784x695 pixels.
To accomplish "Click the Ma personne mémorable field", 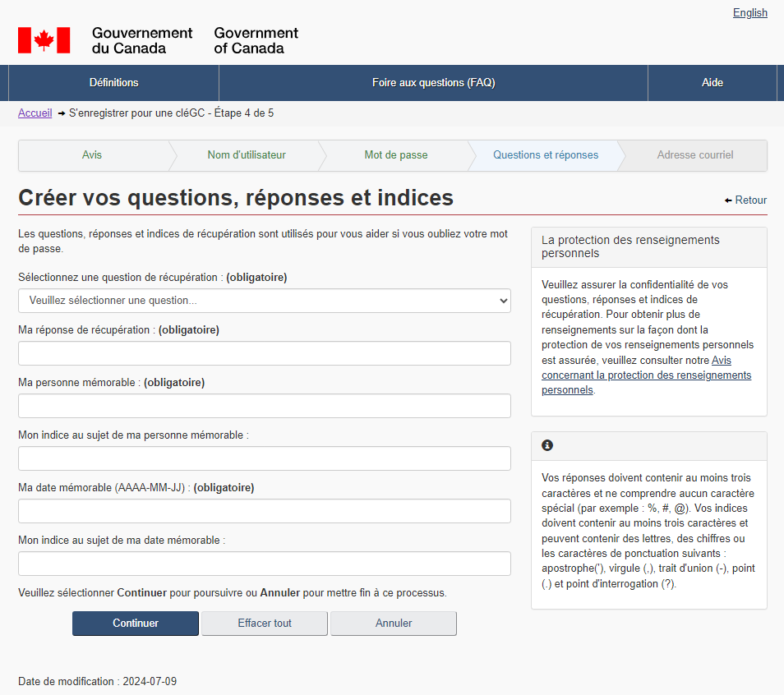I will (264, 406).
